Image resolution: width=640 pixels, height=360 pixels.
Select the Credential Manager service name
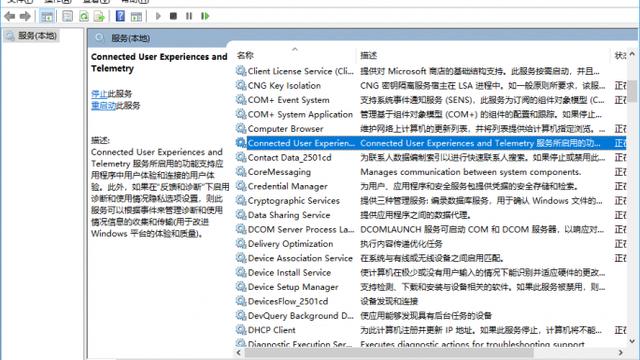288,186
